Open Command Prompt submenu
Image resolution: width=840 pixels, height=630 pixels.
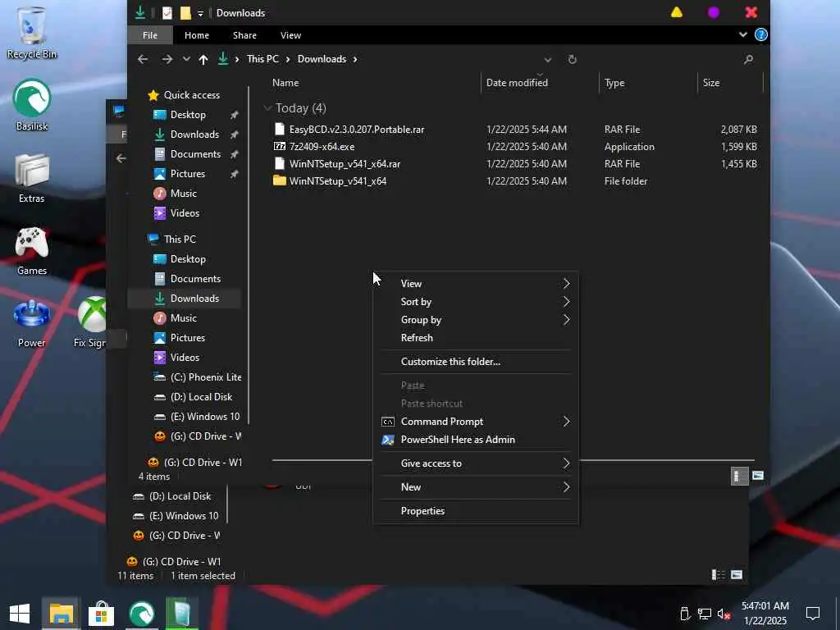476,422
